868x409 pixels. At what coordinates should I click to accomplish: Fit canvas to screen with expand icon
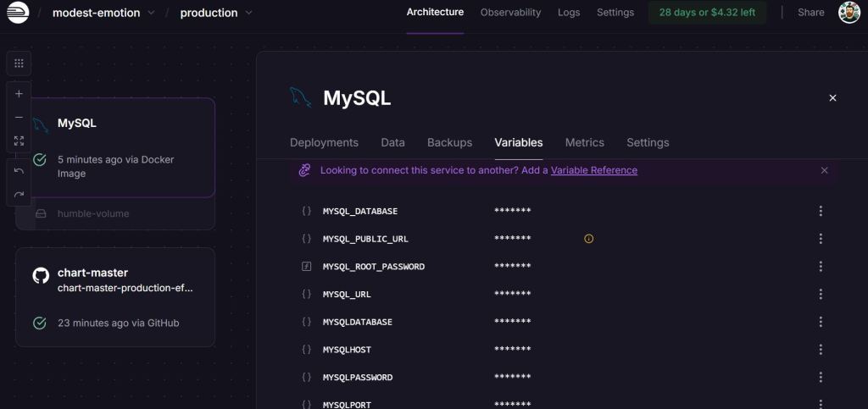19,141
